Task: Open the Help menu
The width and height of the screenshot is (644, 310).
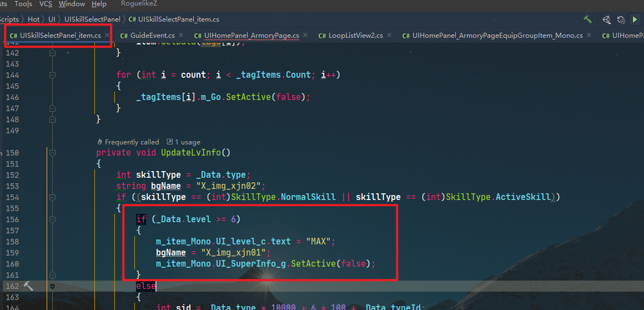Action: 99,4
